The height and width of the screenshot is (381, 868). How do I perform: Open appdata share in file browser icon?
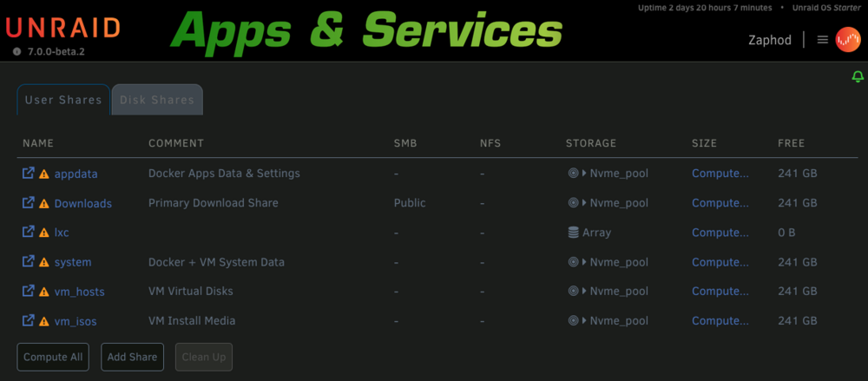tap(28, 173)
